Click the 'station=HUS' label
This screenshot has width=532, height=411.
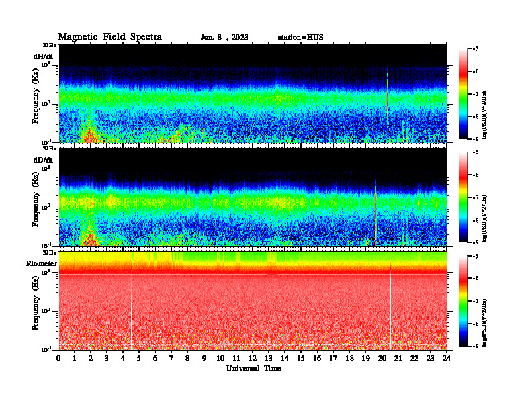point(300,38)
